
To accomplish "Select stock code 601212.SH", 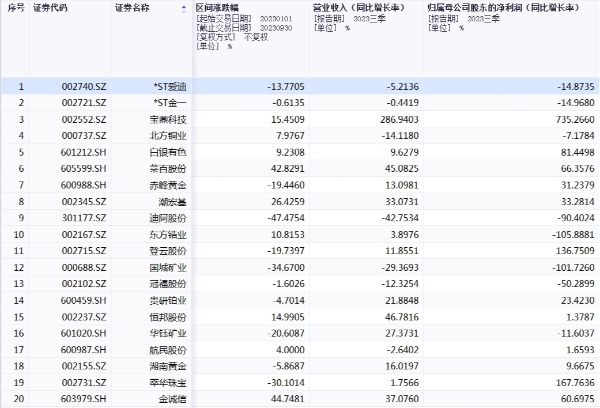I will tap(83, 152).
